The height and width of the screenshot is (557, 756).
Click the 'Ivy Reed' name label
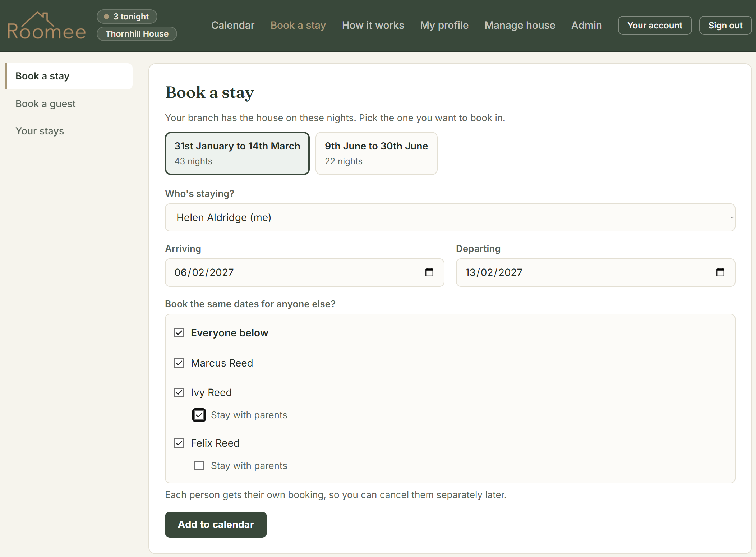(x=211, y=392)
